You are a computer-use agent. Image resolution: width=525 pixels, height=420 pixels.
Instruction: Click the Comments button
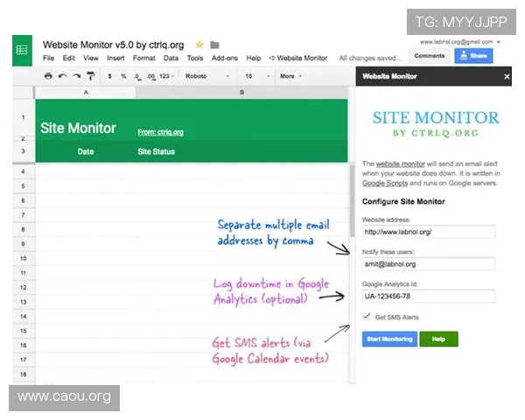click(x=430, y=56)
